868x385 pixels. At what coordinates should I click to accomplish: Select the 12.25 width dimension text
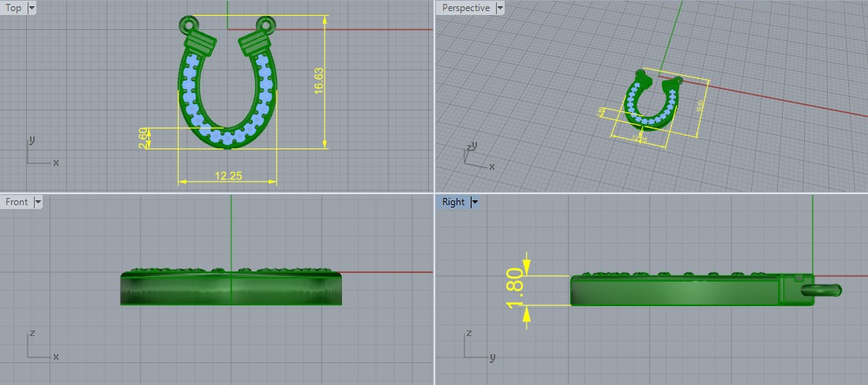228,176
